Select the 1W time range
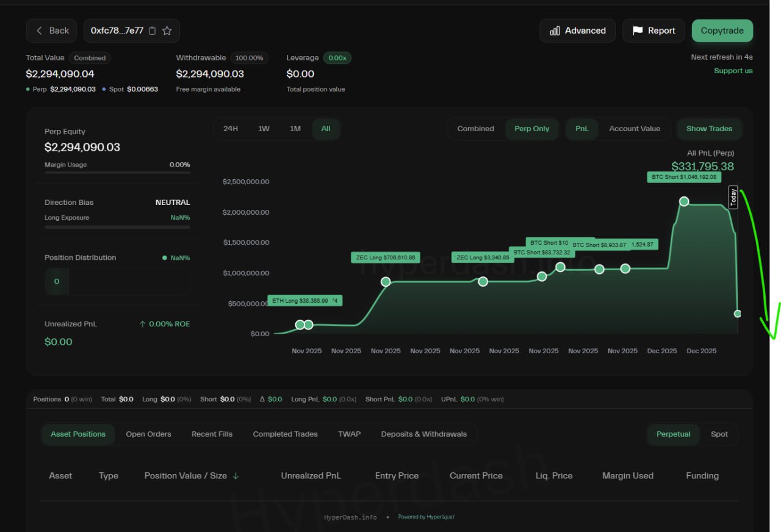This screenshot has height=532, width=781. point(264,129)
